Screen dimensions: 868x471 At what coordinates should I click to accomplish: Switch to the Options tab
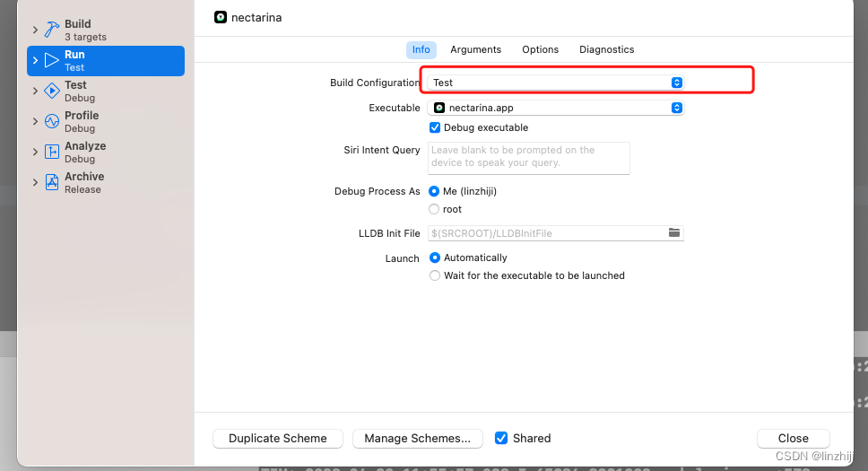(541, 49)
